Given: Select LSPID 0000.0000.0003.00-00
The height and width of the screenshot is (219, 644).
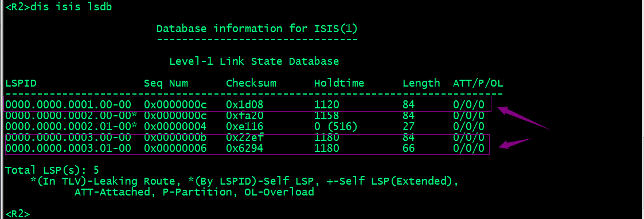Looking at the screenshot, I should click(68, 137).
